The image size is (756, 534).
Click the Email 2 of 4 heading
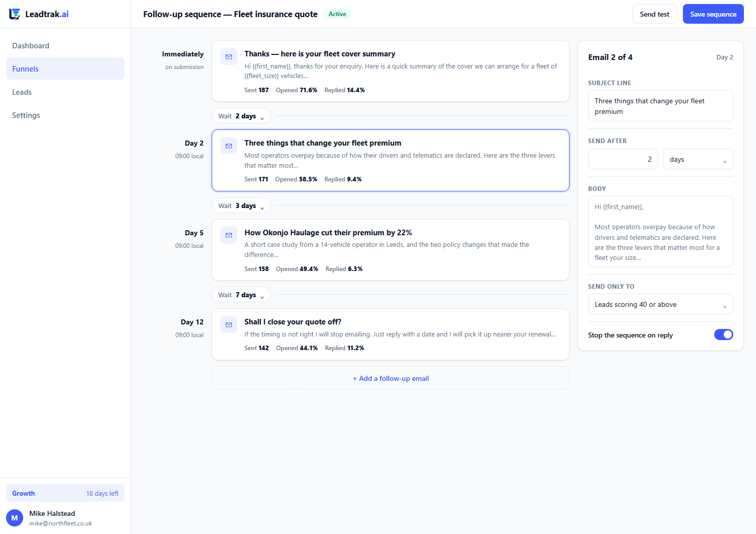610,57
